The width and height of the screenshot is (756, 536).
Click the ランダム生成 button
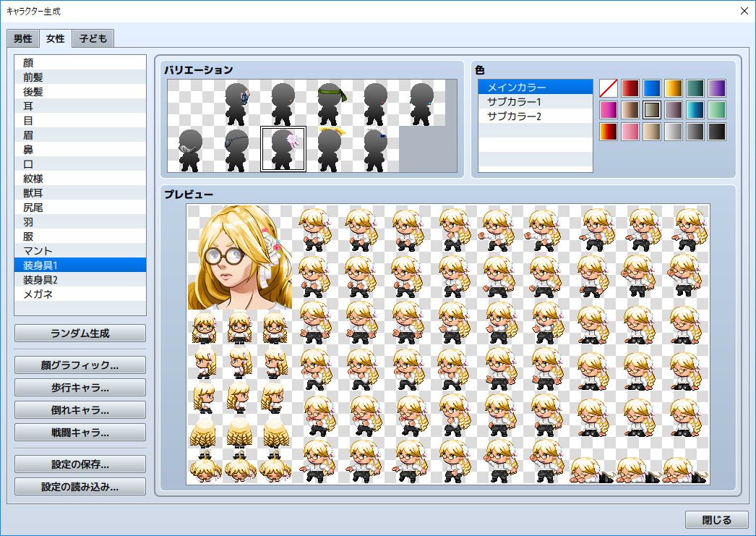(x=80, y=333)
